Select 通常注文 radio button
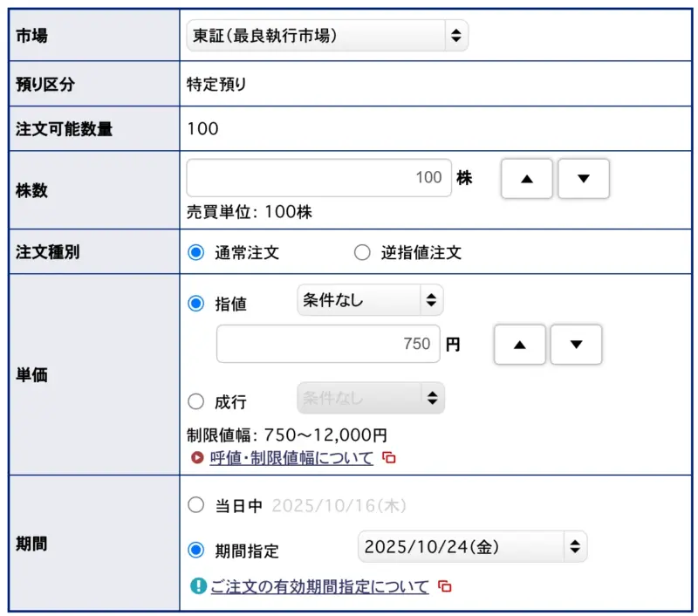 point(196,253)
